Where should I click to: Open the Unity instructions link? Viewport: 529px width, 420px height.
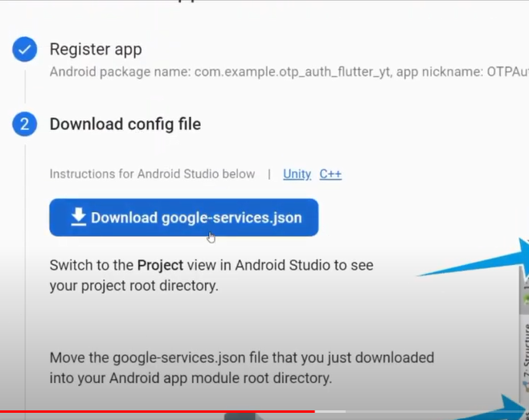coord(297,174)
